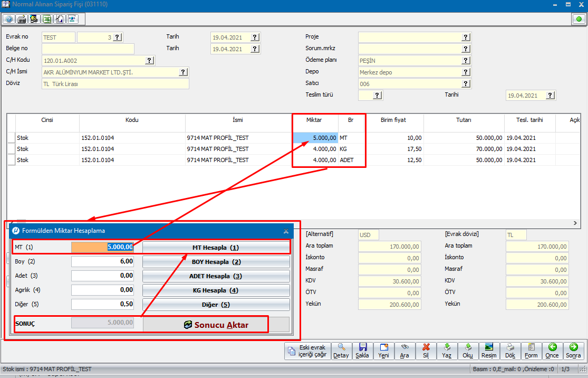Click the globe web toolbar icon

click(72, 19)
